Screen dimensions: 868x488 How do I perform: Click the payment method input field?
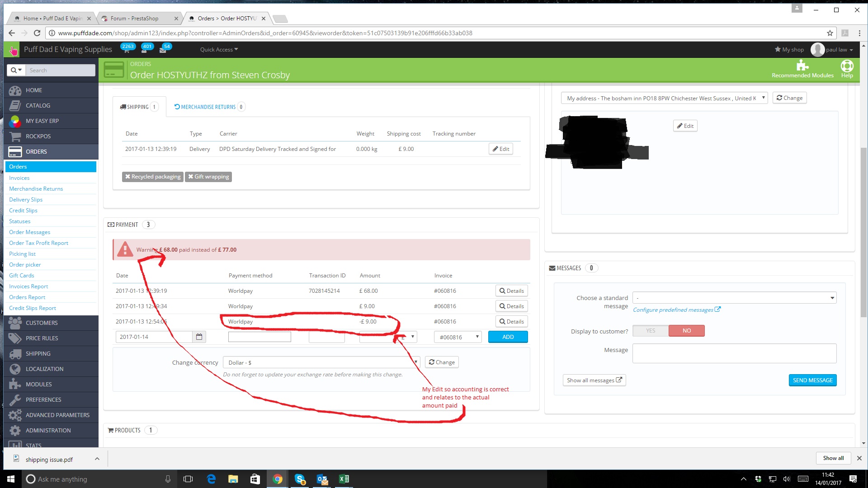(259, 337)
